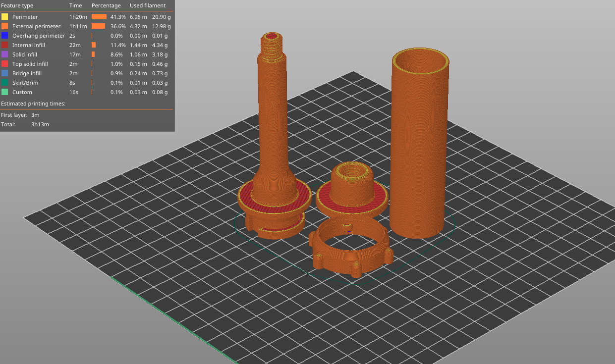Click the green Custom feature swatch
The image size is (615, 364).
[5, 92]
